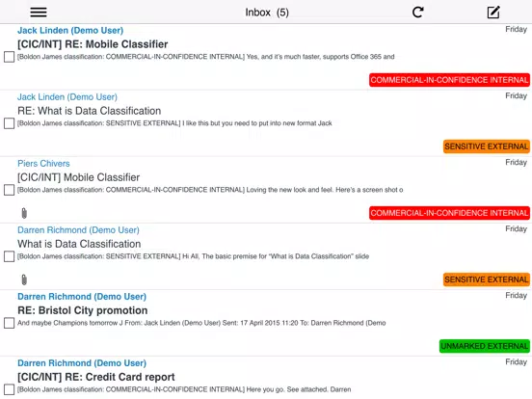Viewport: 532px width, 399px height.
Task: Click preview 'Here you go. See attached. Darren'
Action: (299, 389)
